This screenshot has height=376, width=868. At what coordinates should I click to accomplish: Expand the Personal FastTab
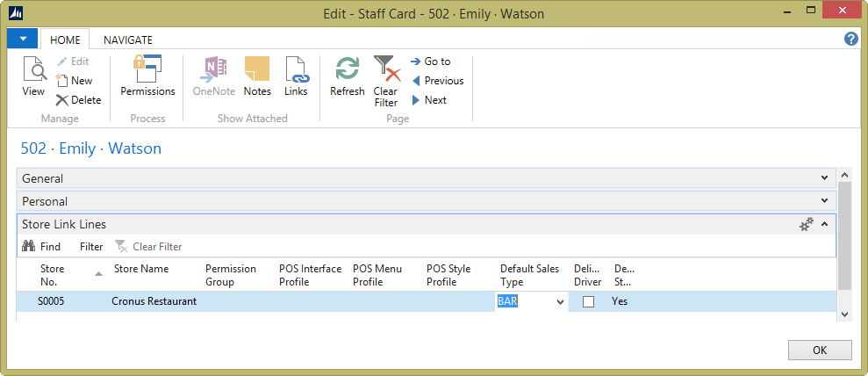(x=824, y=201)
